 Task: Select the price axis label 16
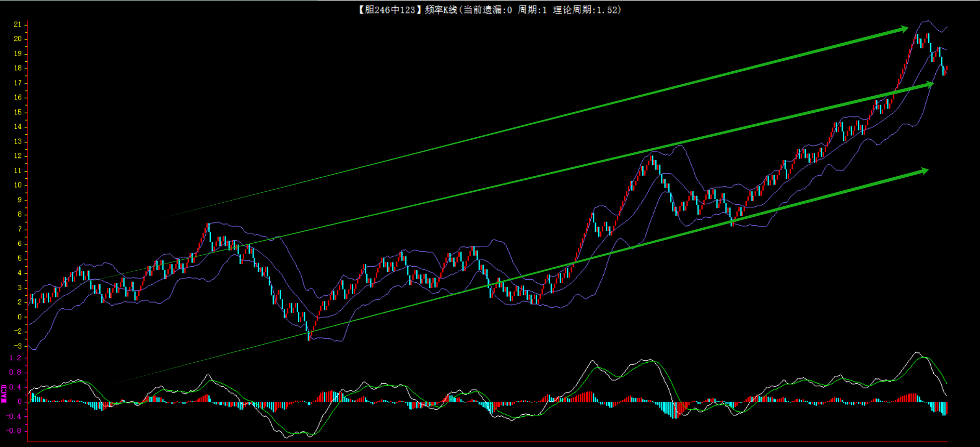click(18, 98)
